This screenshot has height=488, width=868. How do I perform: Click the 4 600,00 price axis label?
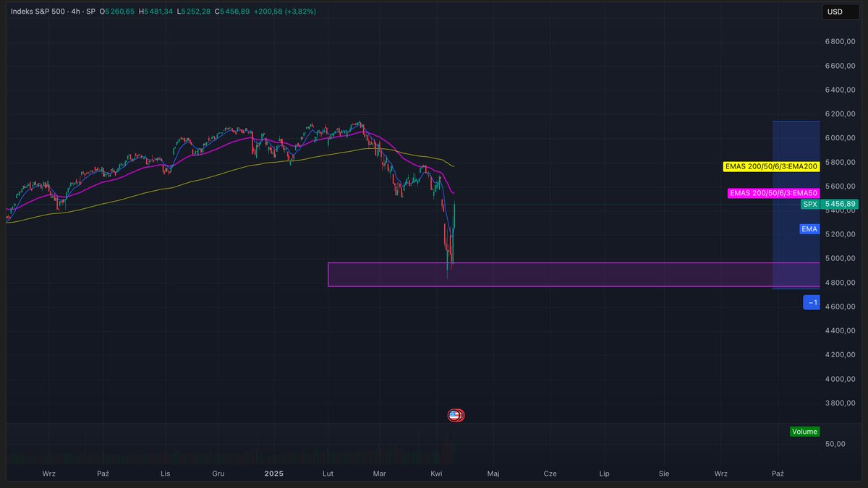(x=841, y=307)
